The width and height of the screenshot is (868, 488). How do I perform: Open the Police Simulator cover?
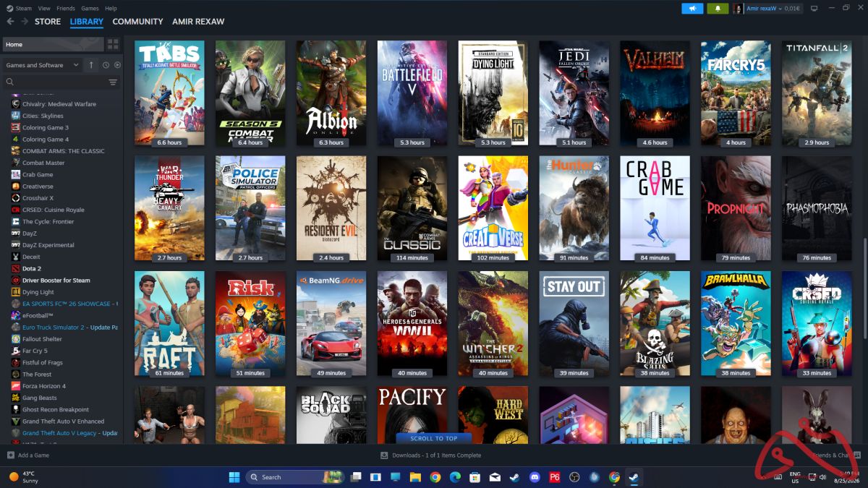point(250,208)
